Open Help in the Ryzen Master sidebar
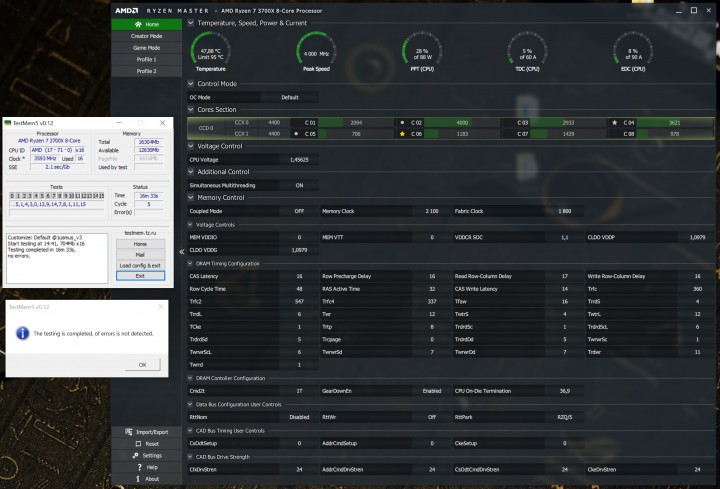The width and height of the screenshot is (720, 489). pyautogui.click(x=146, y=467)
